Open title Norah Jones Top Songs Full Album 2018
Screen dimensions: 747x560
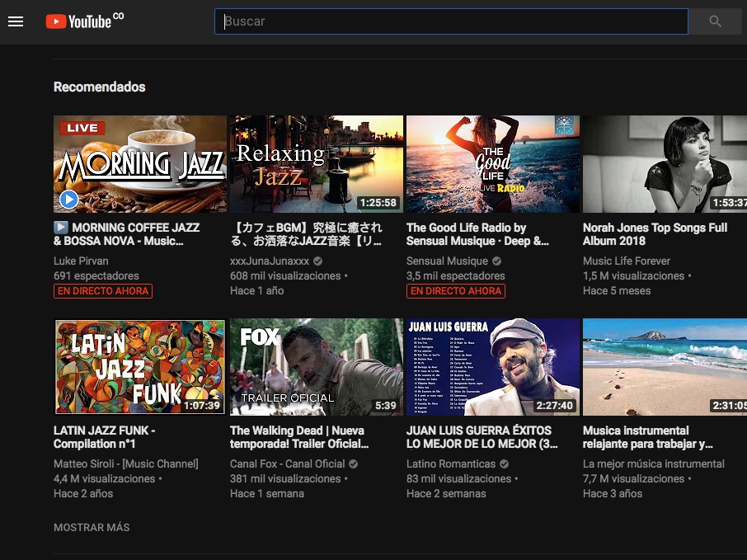coord(655,234)
